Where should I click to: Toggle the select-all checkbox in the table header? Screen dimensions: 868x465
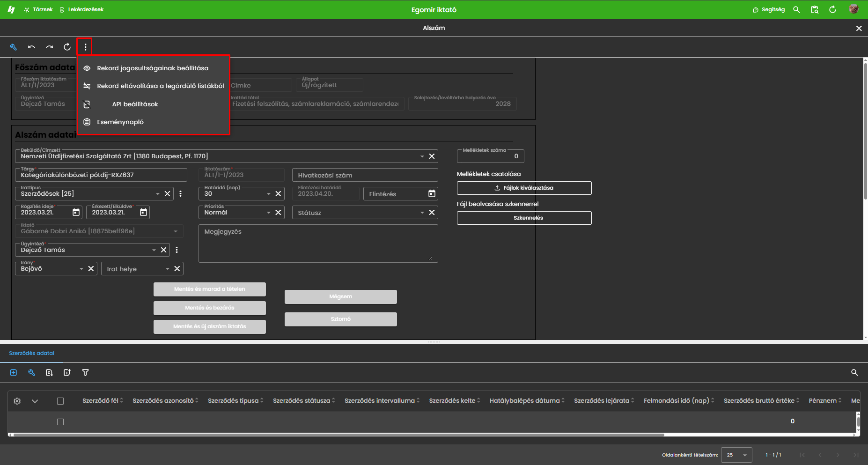[x=60, y=401]
